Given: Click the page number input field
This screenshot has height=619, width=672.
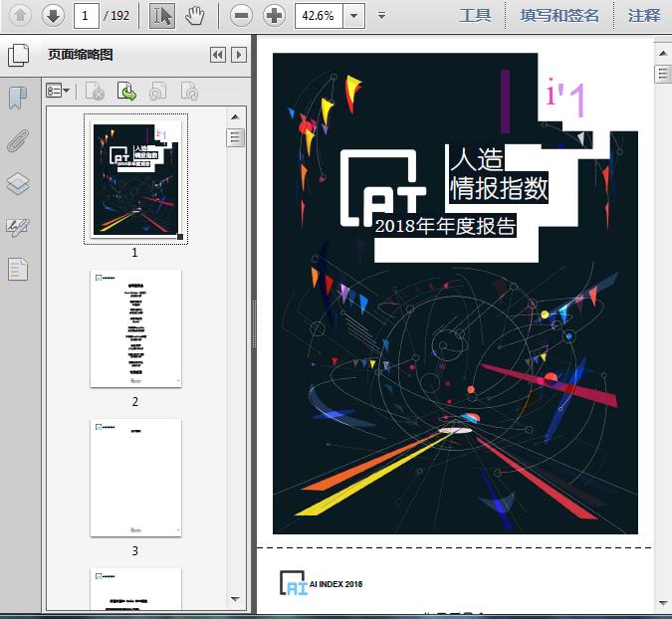Looking at the screenshot, I should point(87,15).
